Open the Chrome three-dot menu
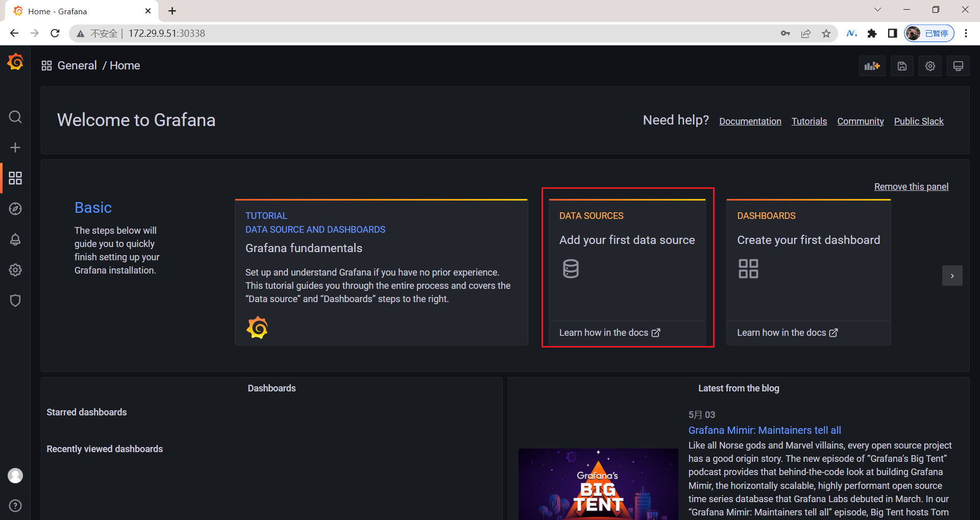 966,34
